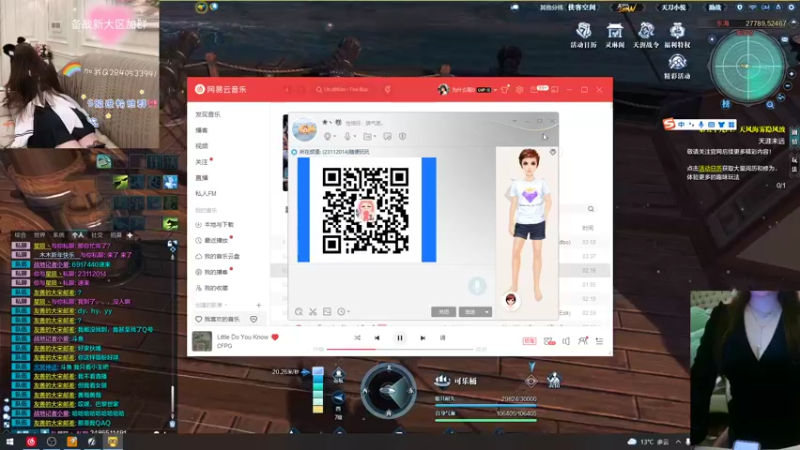Viewport: 800px width, 450px height.
Task: Pause the playing song
Action: click(400, 338)
